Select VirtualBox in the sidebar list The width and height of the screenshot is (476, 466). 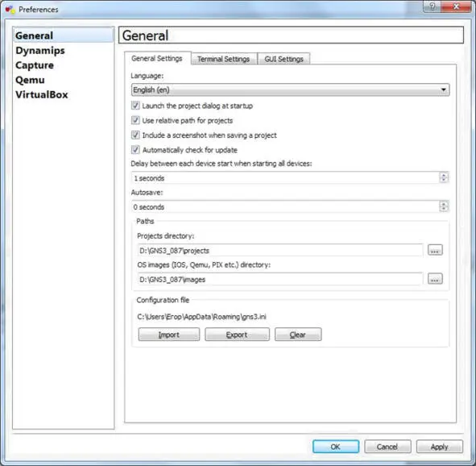(42, 94)
